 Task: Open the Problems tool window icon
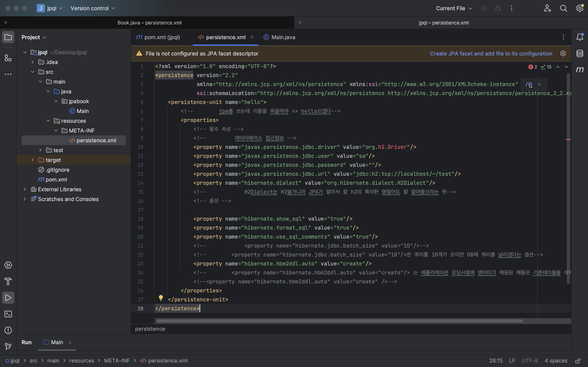click(8, 330)
